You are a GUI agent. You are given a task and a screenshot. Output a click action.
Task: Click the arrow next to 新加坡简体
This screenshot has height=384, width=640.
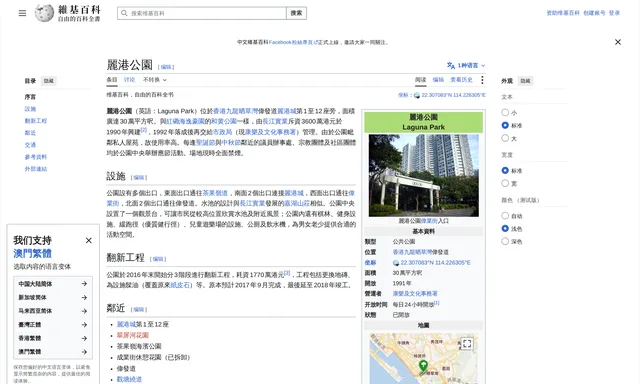(x=84, y=297)
